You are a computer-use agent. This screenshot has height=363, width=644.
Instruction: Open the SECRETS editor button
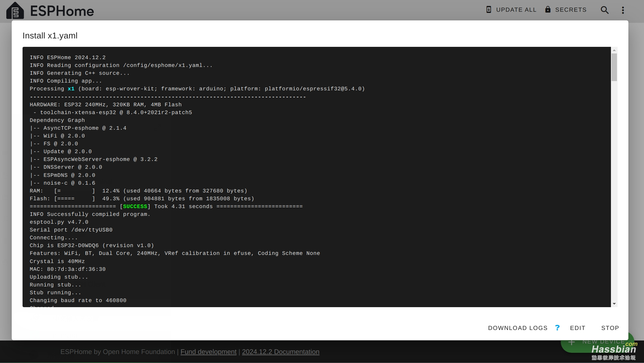(571, 10)
